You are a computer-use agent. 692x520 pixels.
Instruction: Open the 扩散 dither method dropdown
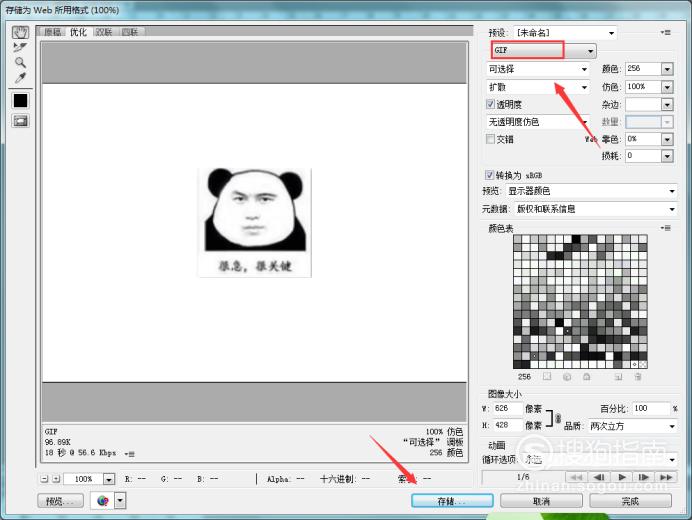[x=538, y=87]
